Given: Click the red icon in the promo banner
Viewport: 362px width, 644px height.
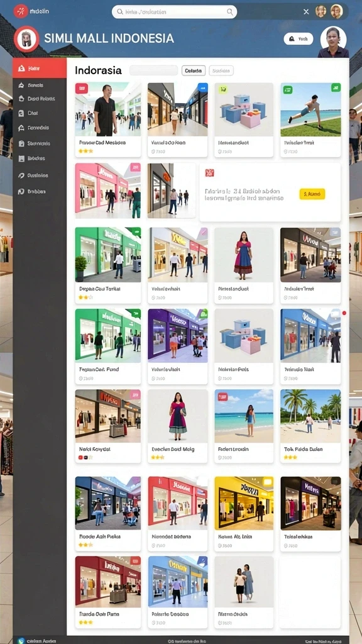Looking at the screenshot, I should (x=210, y=173).
